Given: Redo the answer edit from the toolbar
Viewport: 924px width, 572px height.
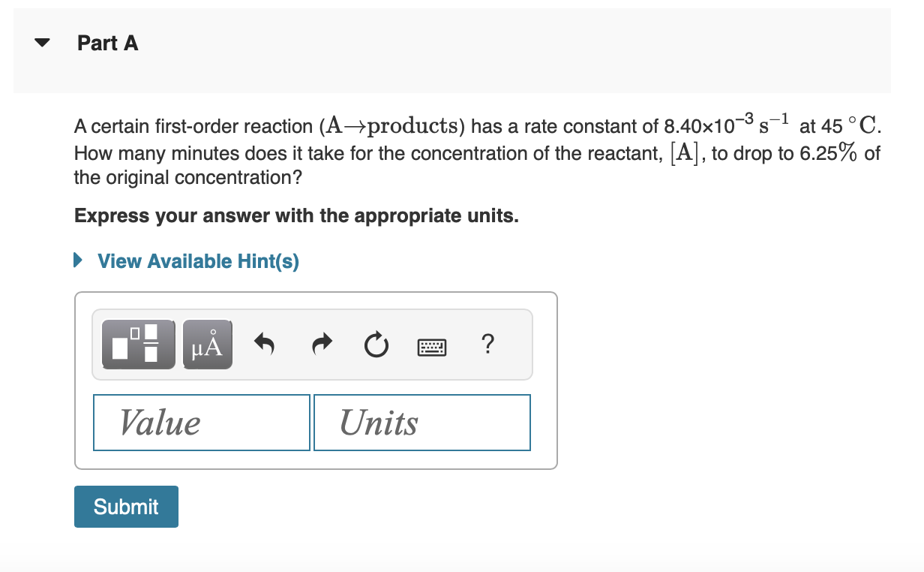Looking at the screenshot, I should click(320, 345).
